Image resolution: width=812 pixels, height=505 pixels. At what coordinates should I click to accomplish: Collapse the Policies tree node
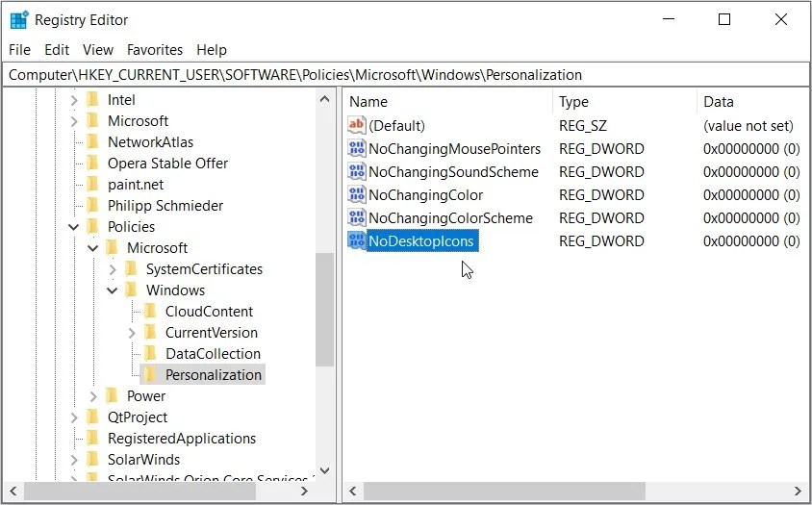[x=74, y=227]
